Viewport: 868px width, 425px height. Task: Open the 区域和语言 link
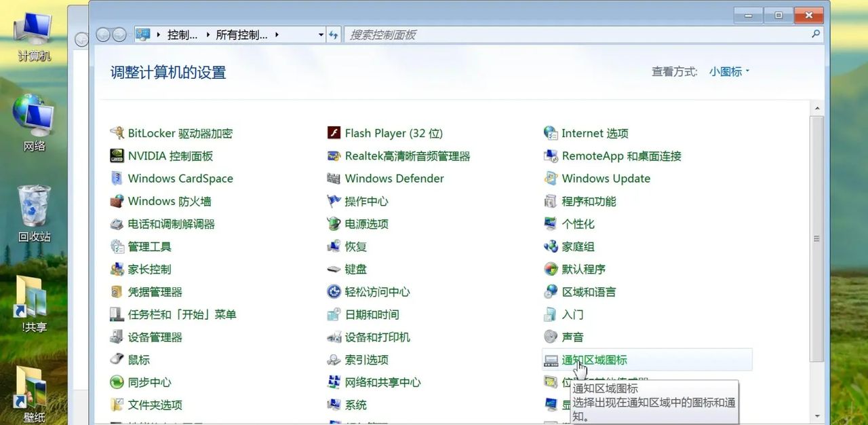click(589, 292)
